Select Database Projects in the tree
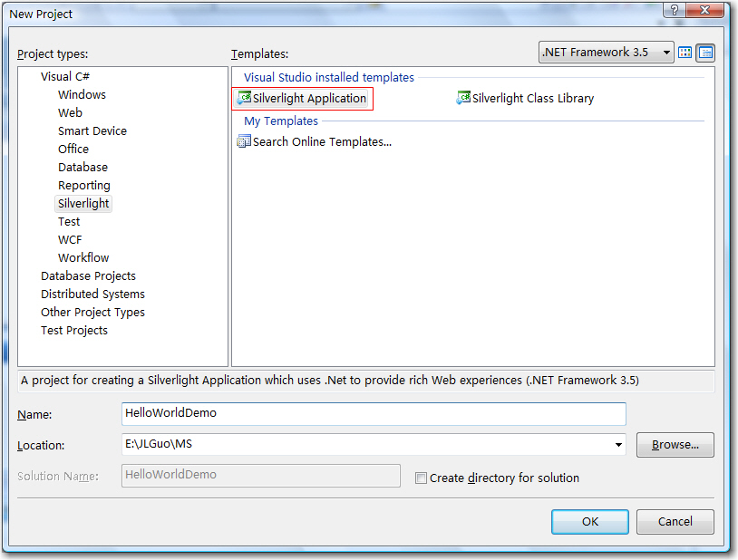This screenshot has height=560, width=738. 88,276
